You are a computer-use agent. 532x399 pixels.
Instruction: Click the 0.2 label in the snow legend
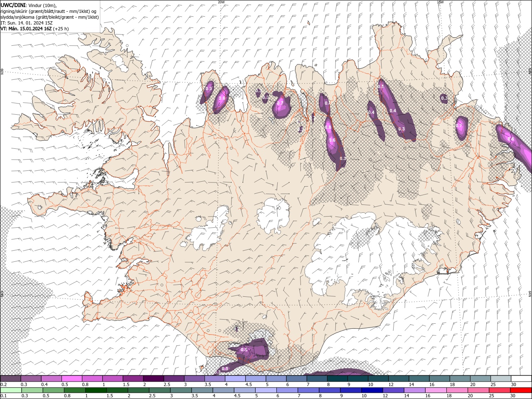point(3,385)
